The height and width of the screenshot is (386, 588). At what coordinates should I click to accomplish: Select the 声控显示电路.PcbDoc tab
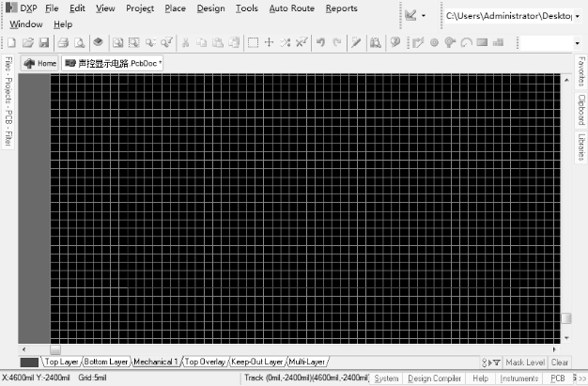click(113, 64)
